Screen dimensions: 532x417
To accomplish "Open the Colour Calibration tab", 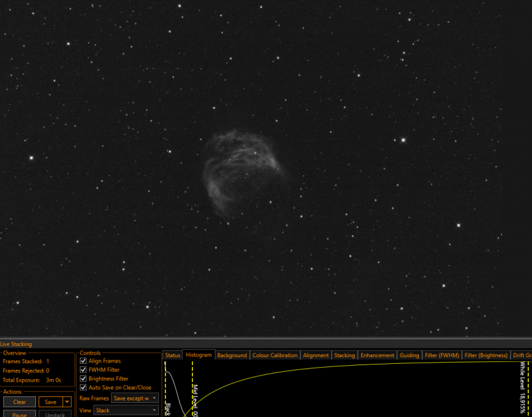I will point(275,355).
